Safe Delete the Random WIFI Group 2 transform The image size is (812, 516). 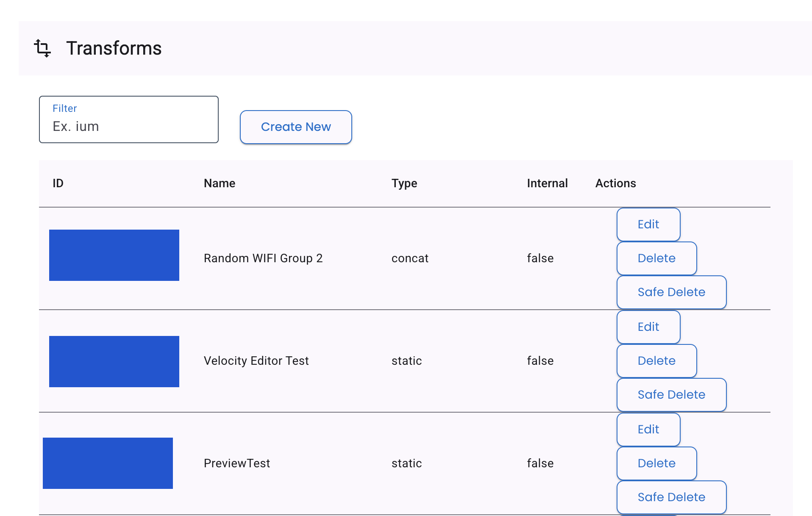671,292
